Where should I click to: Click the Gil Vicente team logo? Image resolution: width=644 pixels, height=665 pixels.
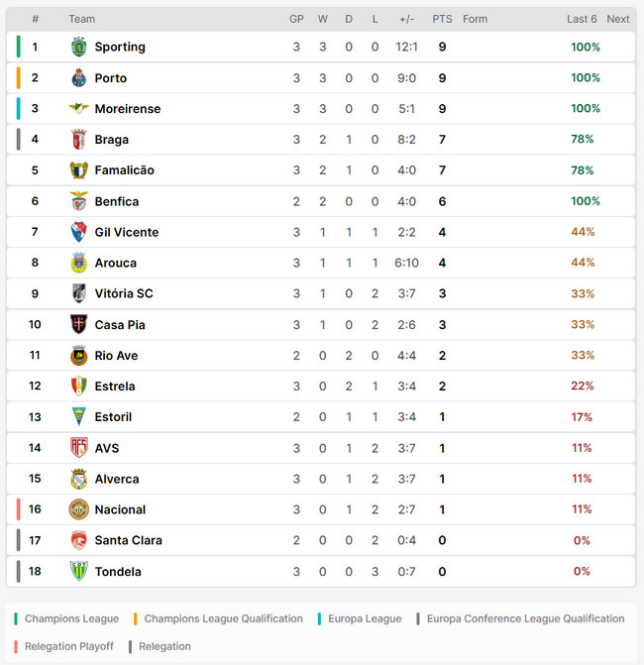point(79,232)
